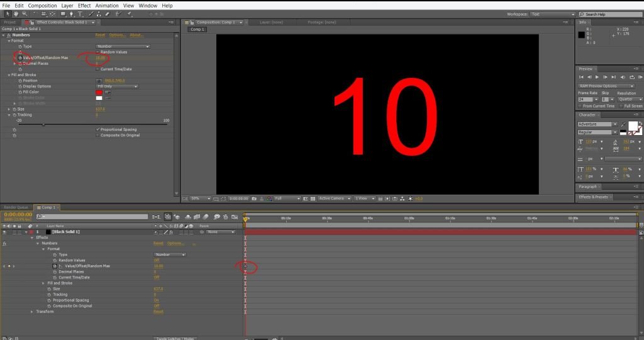This screenshot has height=340, width=644.
Task: Select the Clone Stamp tool
Action: (99, 14)
